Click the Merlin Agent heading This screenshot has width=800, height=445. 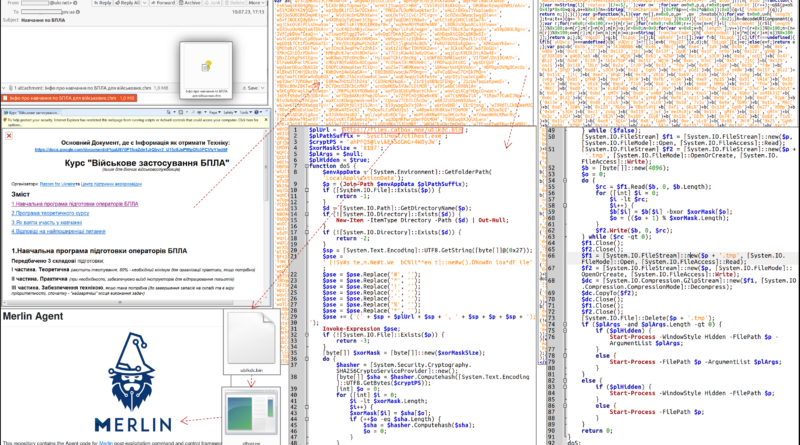[x=33, y=316]
